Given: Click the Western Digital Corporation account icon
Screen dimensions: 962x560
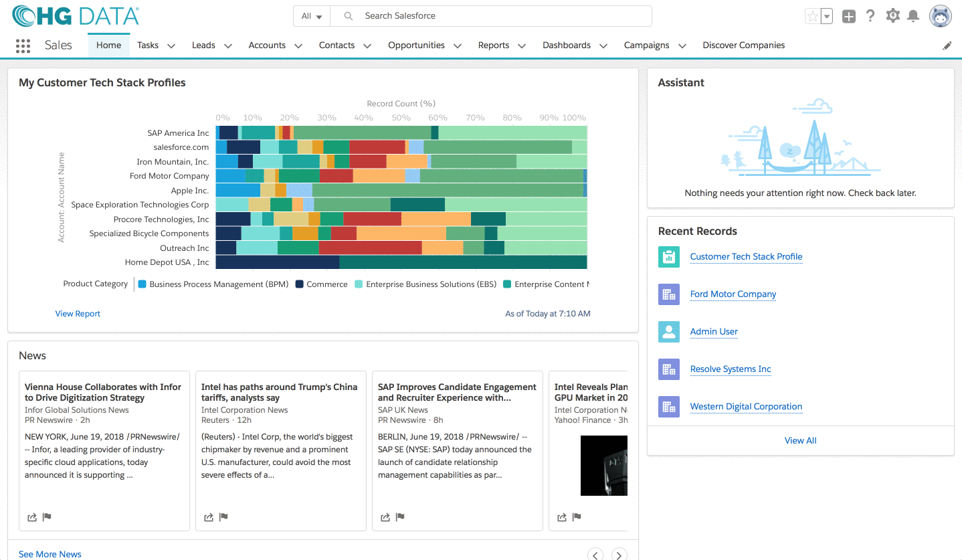Looking at the screenshot, I should pyautogui.click(x=669, y=407).
